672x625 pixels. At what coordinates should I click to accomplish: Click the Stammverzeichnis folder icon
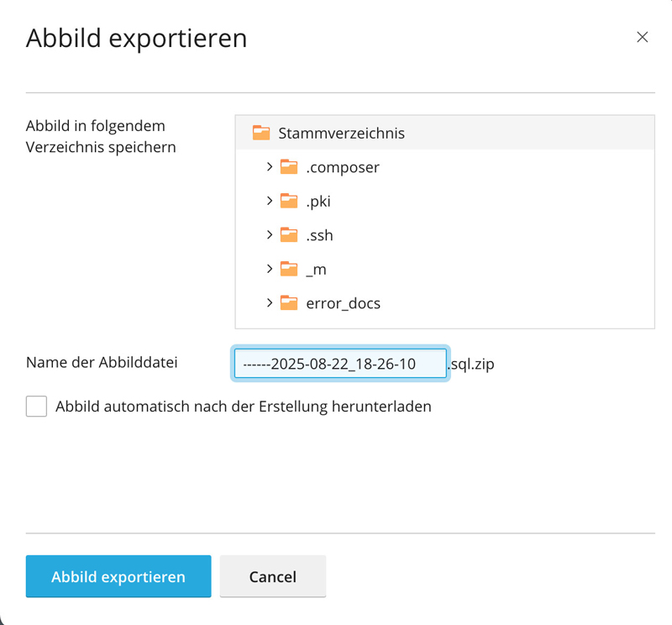click(x=261, y=133)
